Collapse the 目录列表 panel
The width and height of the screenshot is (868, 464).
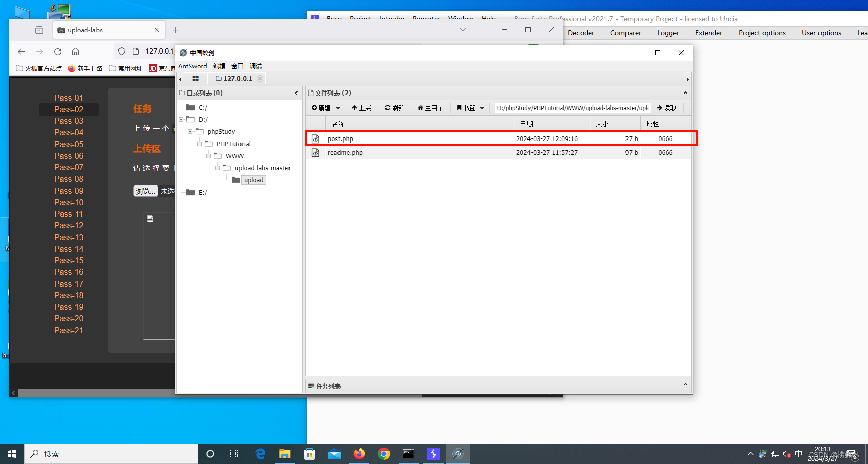point(296,93)
